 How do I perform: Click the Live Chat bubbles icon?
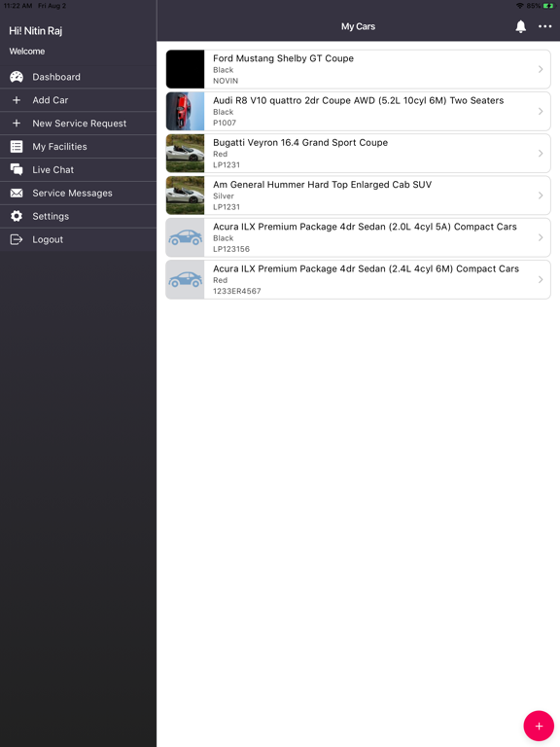[x=17, y=169]
